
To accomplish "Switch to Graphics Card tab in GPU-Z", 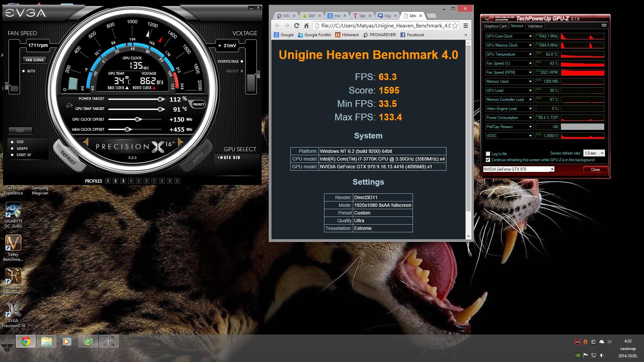I will pos(495,26).
